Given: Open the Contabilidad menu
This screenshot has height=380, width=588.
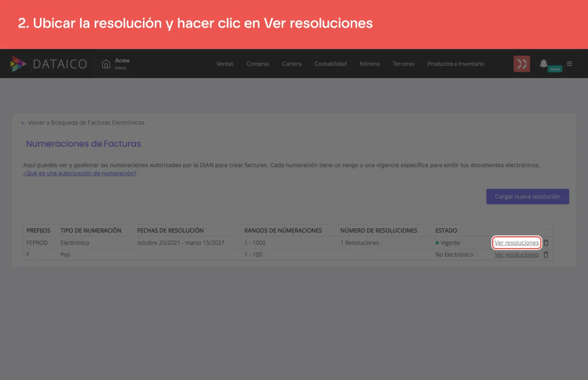Looking at the screenshot, I should click(331, 64).
